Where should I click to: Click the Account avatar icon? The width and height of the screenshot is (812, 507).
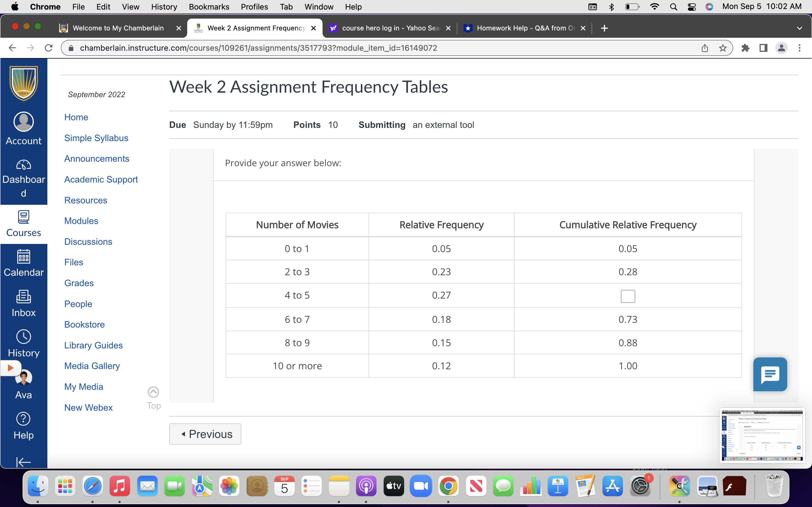click(x=23, y=122)
